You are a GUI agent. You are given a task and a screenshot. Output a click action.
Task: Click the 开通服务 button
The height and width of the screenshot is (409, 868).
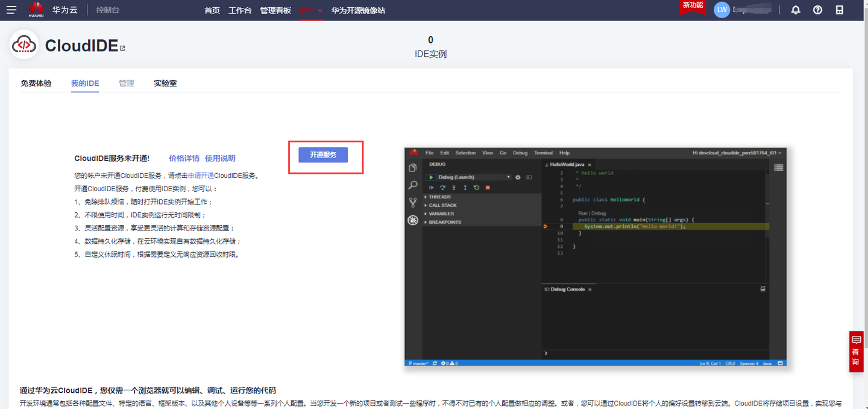324,155
